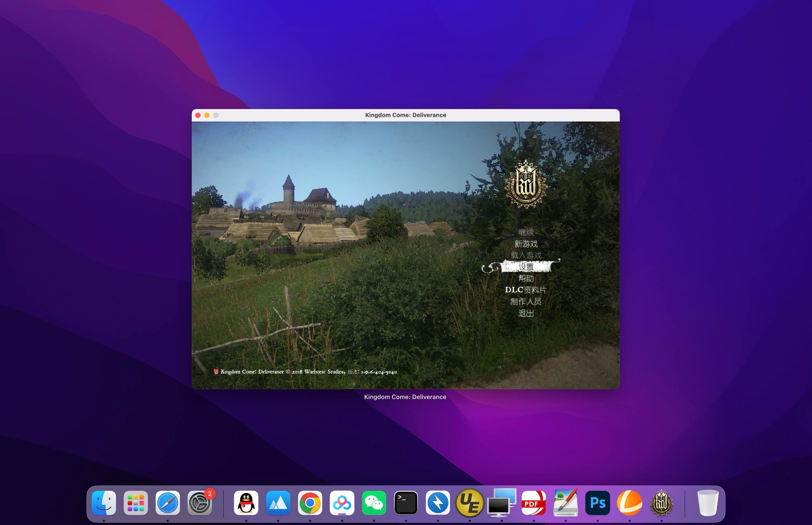The width and height of the screenshot is (812, 525).
Task: Open the dual-monitor display app in dock
Action: tap(502, 502)
